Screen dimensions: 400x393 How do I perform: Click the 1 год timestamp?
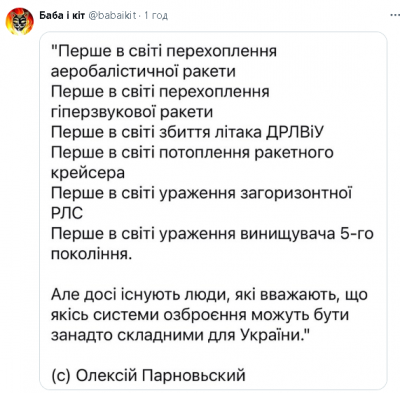click(156, 15)
